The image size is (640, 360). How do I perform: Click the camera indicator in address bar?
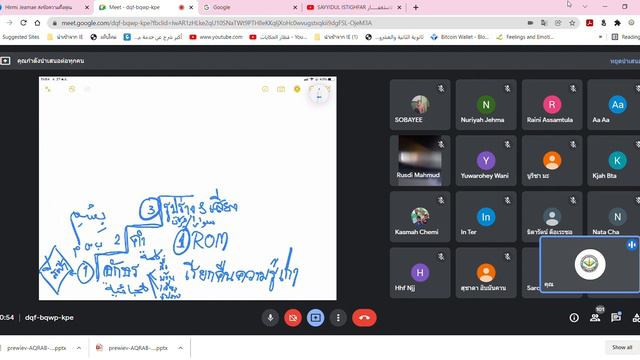[530, 23]
